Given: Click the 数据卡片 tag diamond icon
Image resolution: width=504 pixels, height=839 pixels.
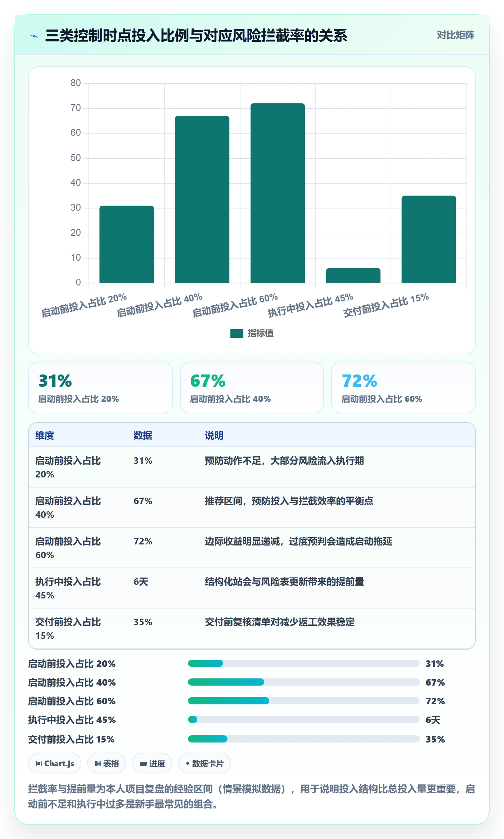Looking at the screenshot, I should point(188,763).
